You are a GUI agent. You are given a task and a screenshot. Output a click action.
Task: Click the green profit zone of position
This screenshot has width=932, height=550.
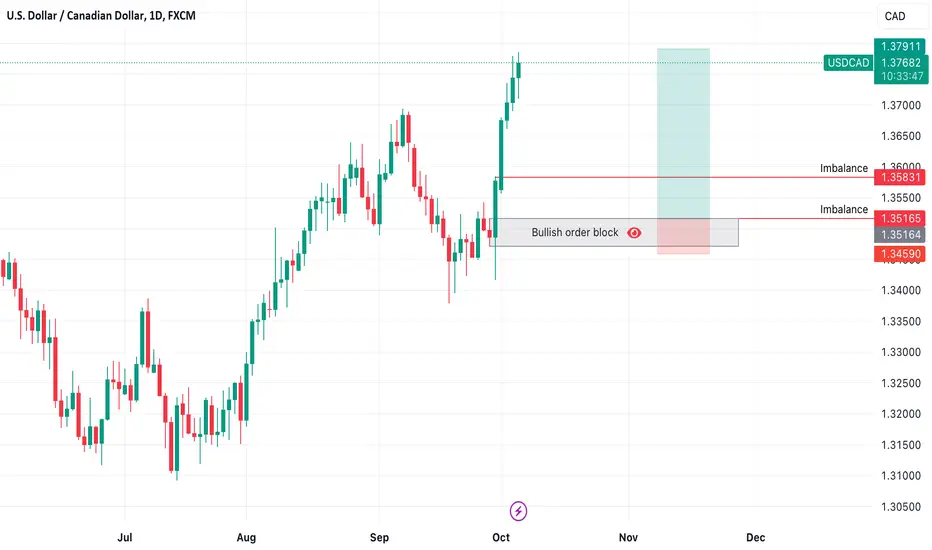click(683, 133)
